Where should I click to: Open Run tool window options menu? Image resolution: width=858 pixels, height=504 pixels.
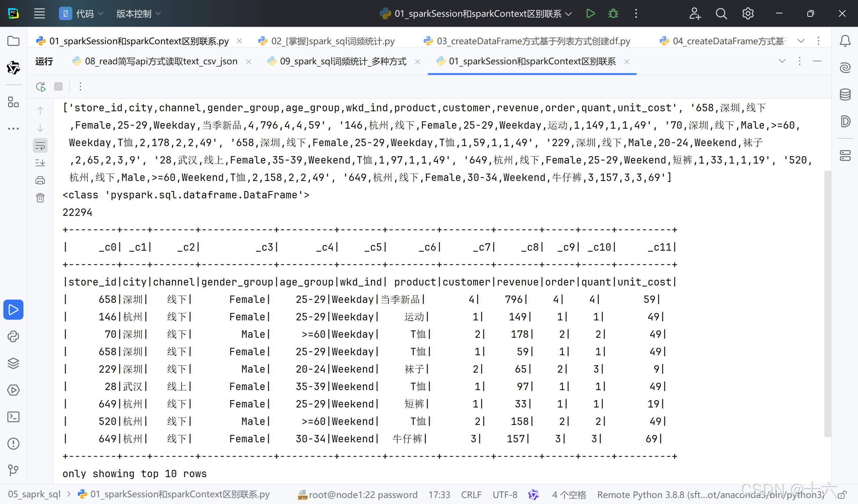[800, 61]
